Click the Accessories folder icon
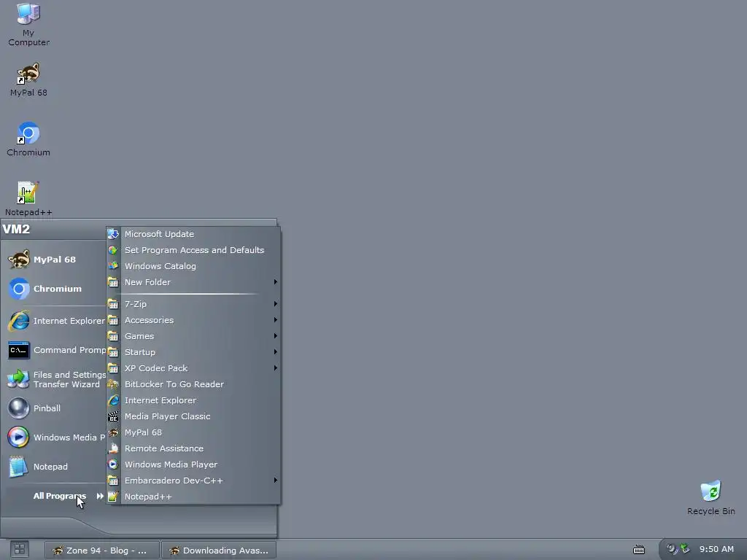This screenshot has height=560, width=747. [113, 320]
